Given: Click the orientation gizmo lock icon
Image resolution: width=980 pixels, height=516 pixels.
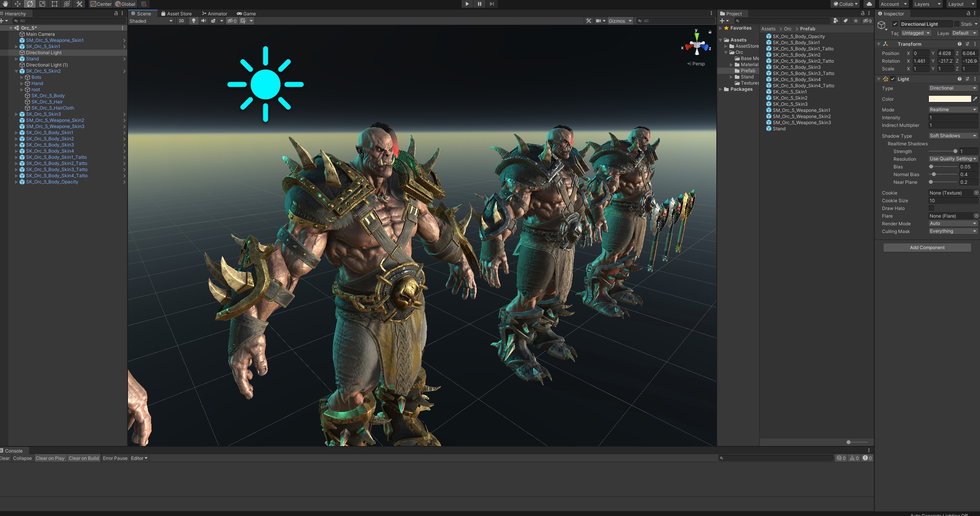Looking at the screenshot, I should click(x=710, y=32).
